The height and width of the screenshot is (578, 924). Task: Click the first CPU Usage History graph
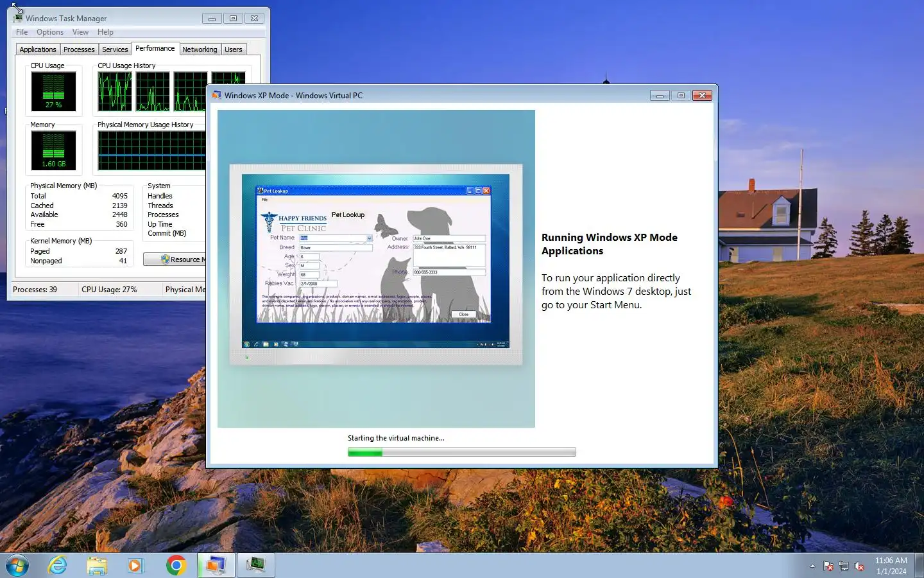(x=115, y=91)
